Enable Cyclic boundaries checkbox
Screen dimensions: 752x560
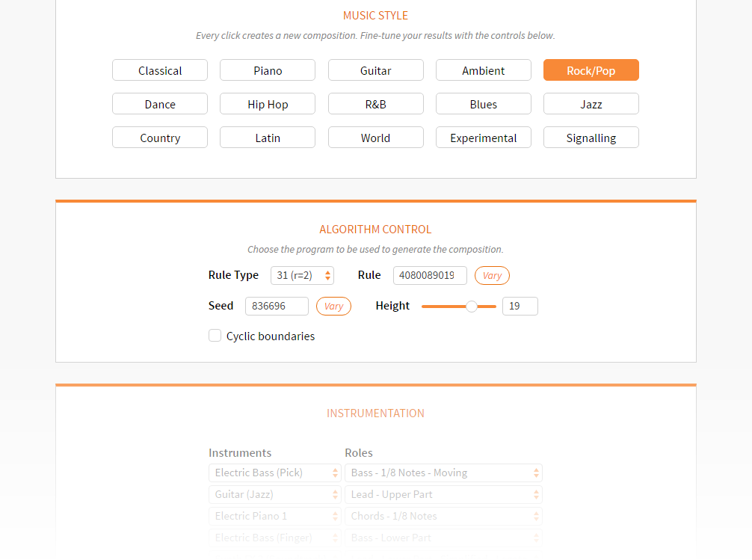[x=215, y=336]
